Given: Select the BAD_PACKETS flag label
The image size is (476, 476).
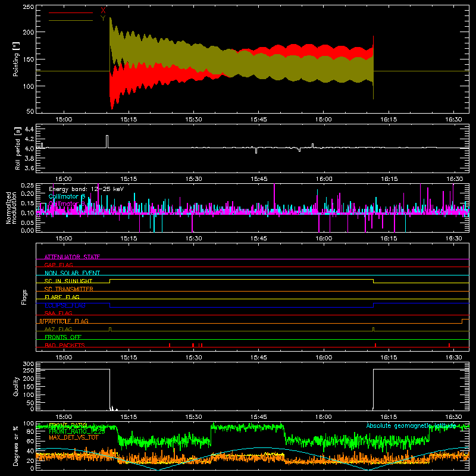Looking at the screenshot, I should 65,345.
